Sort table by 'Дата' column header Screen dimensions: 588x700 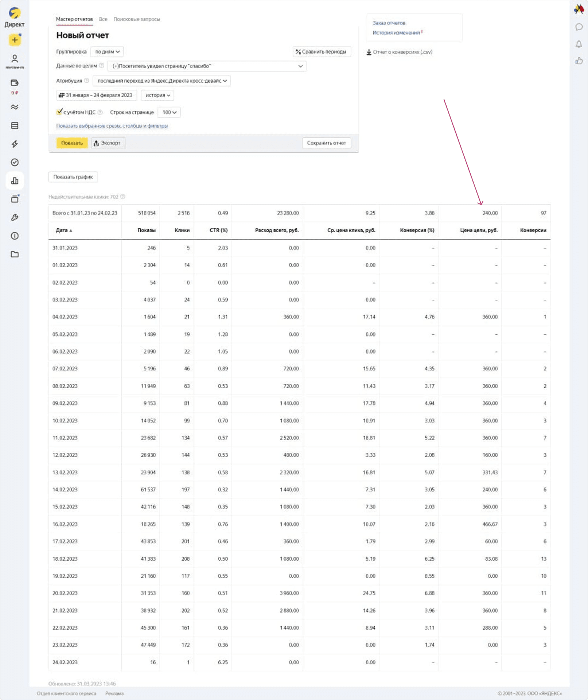(62, 230)
